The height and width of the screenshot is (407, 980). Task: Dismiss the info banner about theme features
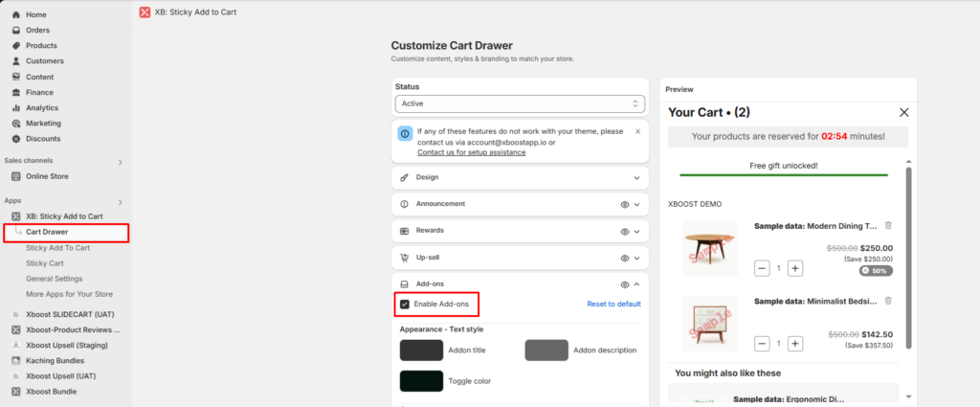point(637,131)
